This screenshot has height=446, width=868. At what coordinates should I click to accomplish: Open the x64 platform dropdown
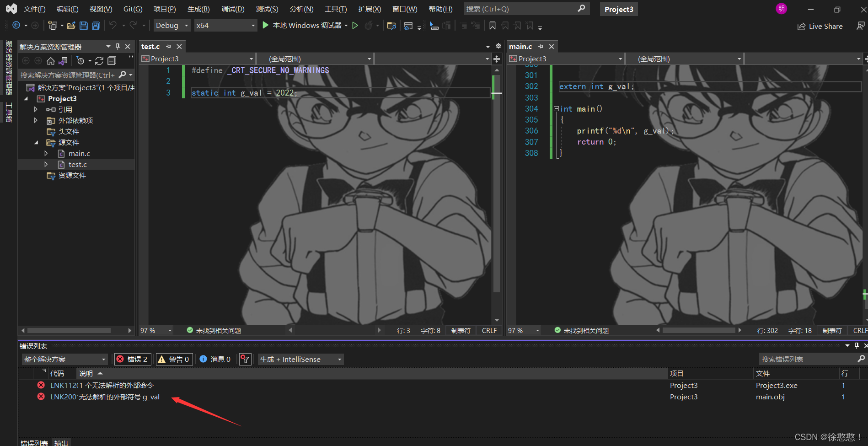(x=225, y=26)
